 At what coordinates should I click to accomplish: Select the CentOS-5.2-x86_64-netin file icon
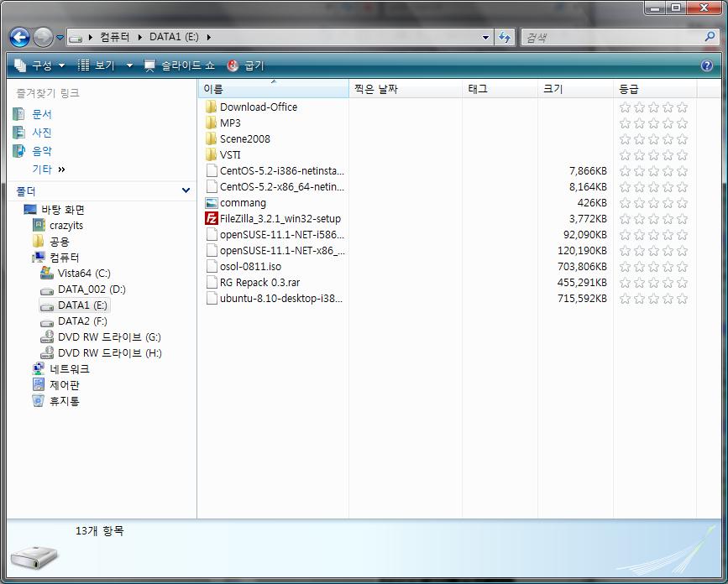click(x=212, y=186)
